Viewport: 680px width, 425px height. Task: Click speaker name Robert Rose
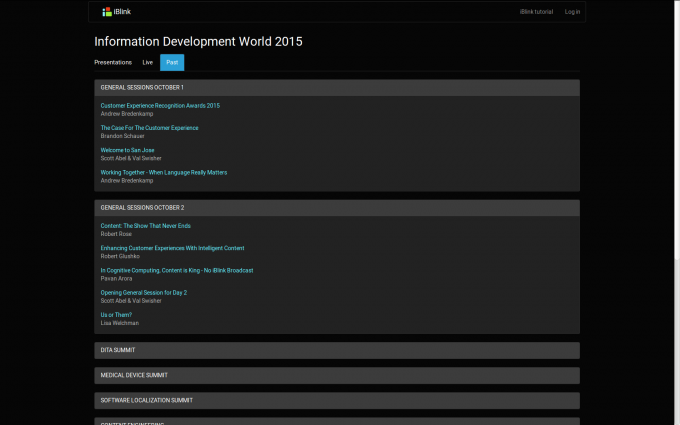[x=116, y=234]
